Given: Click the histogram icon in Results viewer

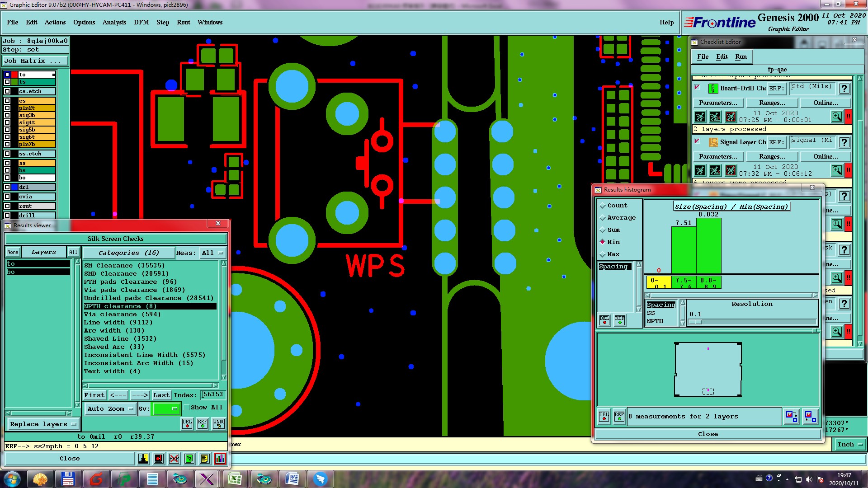Looking at the screenshot, I should 220,459.
